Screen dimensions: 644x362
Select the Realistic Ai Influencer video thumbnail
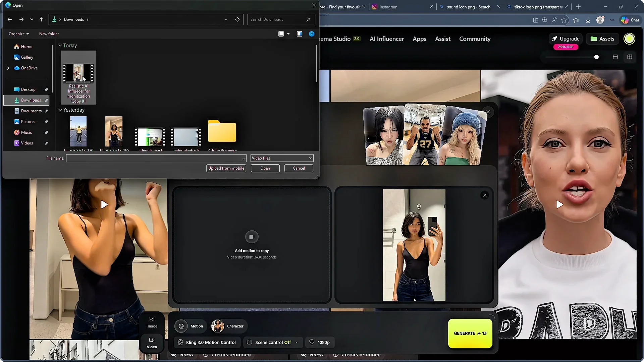[78, 73]
